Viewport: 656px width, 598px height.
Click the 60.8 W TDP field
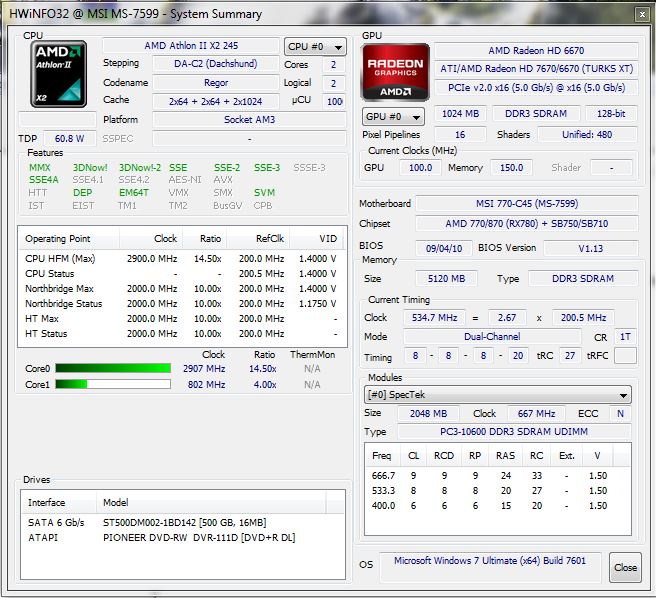(69, 138)
